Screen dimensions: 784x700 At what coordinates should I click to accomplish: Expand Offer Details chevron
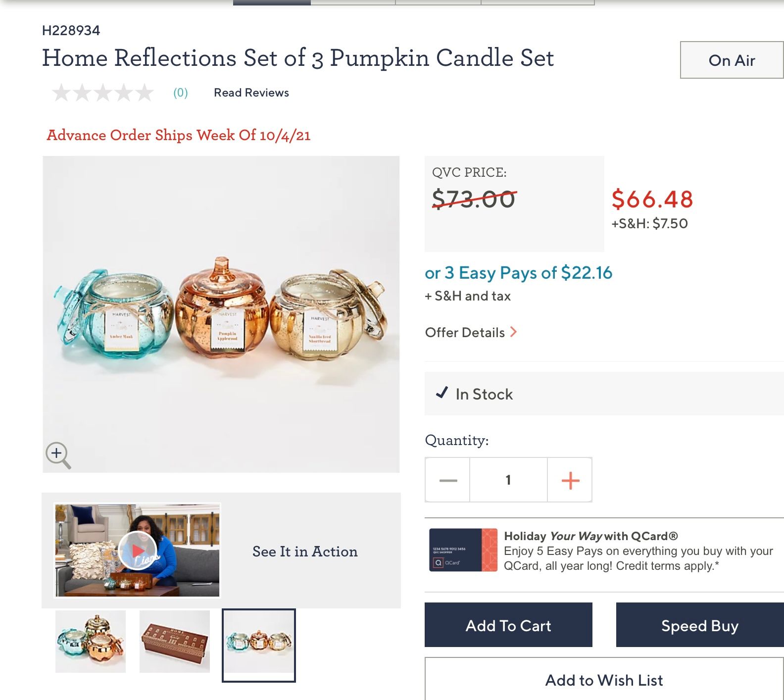tap(513, 332)
